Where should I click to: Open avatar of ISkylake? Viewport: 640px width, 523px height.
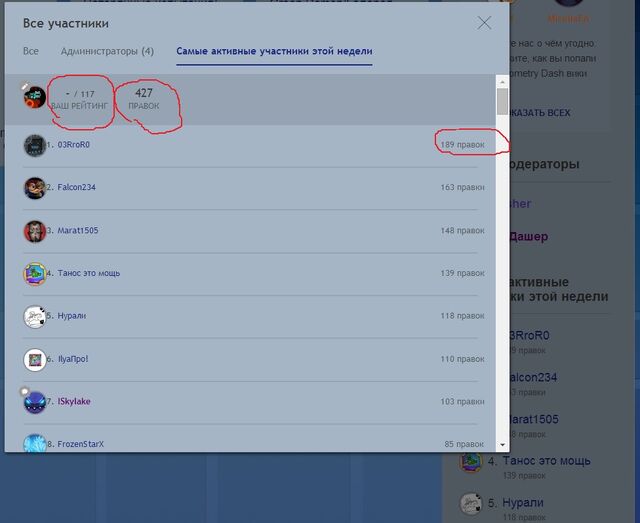[x=35, y=403]
